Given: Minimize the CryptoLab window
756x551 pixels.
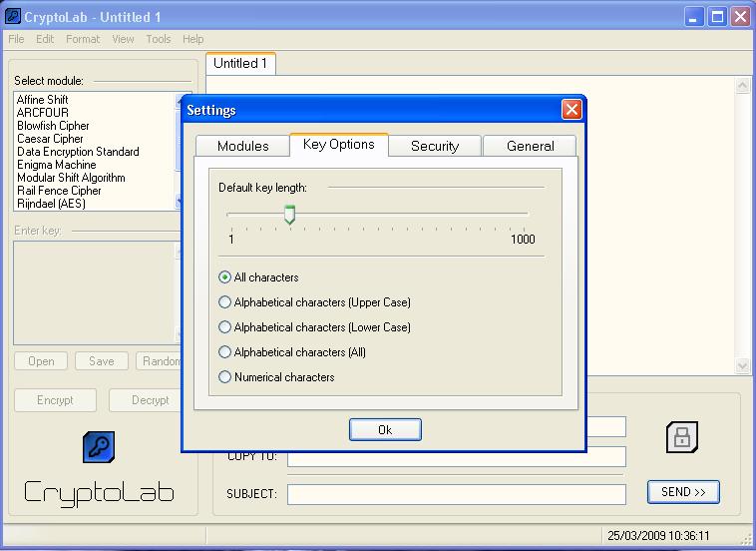Looking at the screenshot, I should point(693,17).
